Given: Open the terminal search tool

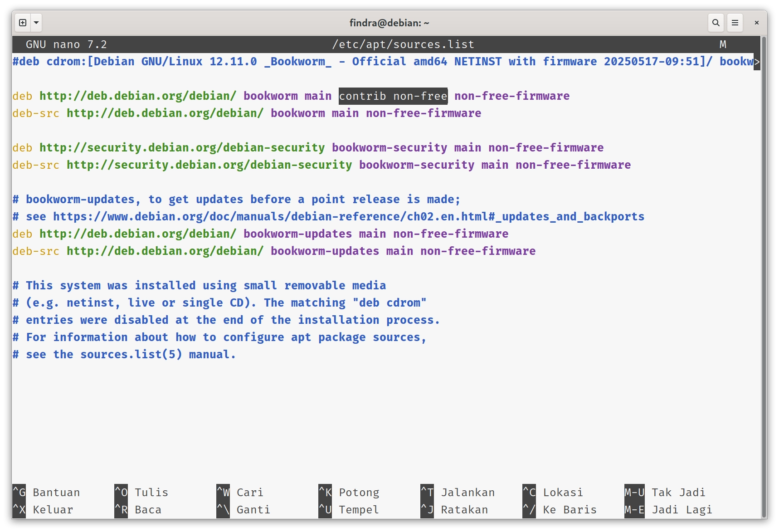Looking at the screenshot, I should [716, 23].
